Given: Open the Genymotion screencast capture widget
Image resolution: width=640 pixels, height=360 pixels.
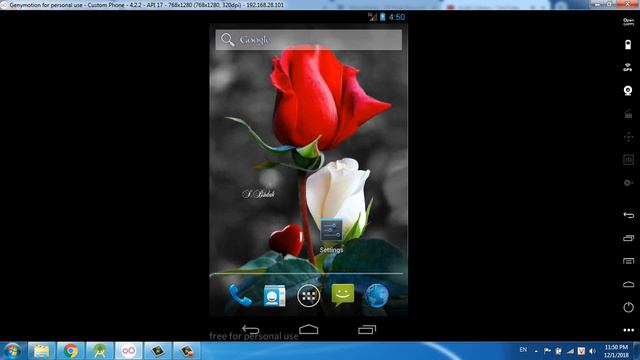Looking at the screenshot, I should tap(628, 113).
